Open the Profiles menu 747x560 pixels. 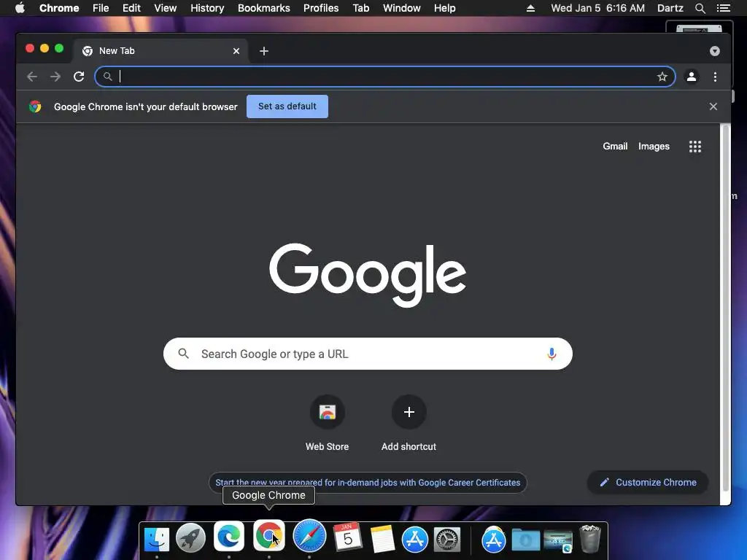coord(321,8)
